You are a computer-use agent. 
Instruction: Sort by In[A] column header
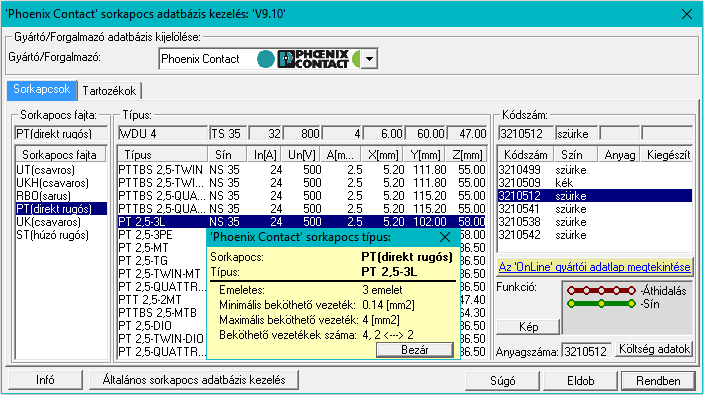265,154
